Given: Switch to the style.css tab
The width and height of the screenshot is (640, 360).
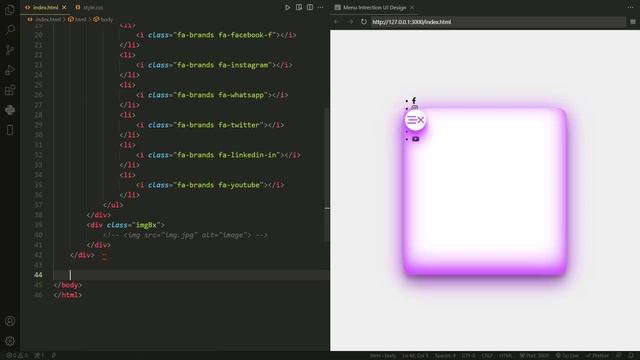Looking at the screenshot, I should pyautogui.click(x=89, y=7).
